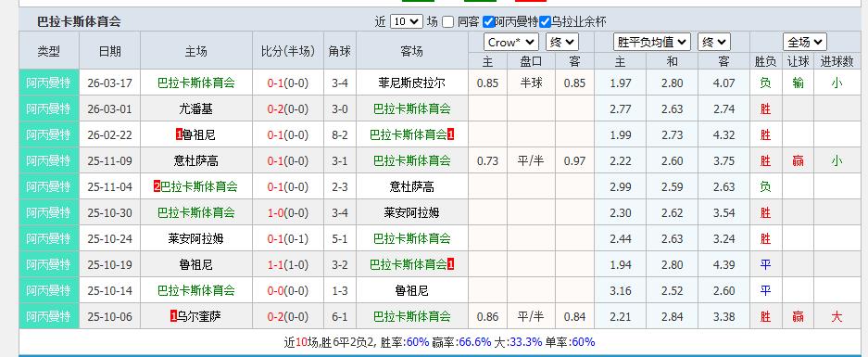
Task: Click away team 菲尼斯皮拉尔
Action: coord(412,83)
